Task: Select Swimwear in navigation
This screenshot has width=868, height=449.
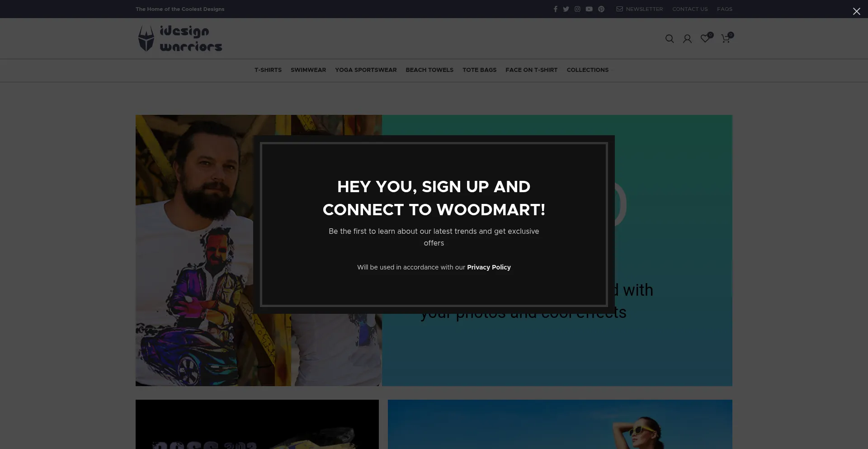Action: (x=308, y=70)
